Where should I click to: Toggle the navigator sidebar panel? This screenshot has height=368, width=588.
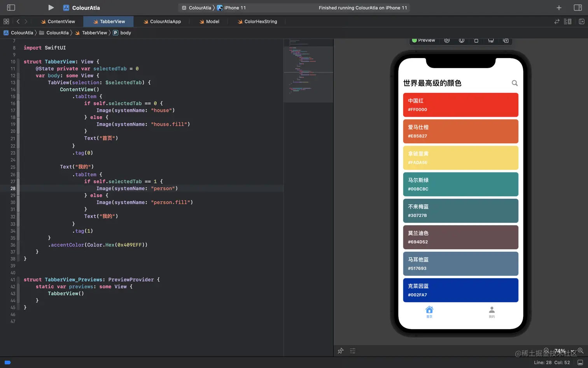[11, 7]
